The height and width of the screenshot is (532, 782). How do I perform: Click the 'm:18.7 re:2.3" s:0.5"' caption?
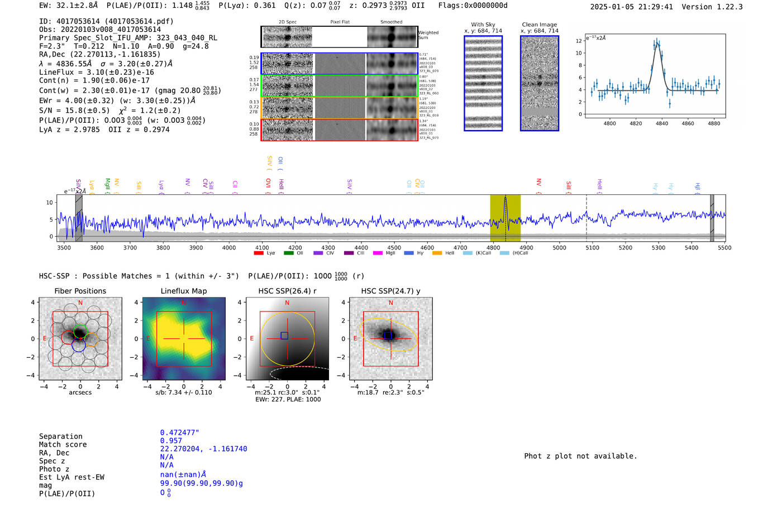[x=390, y=392]
